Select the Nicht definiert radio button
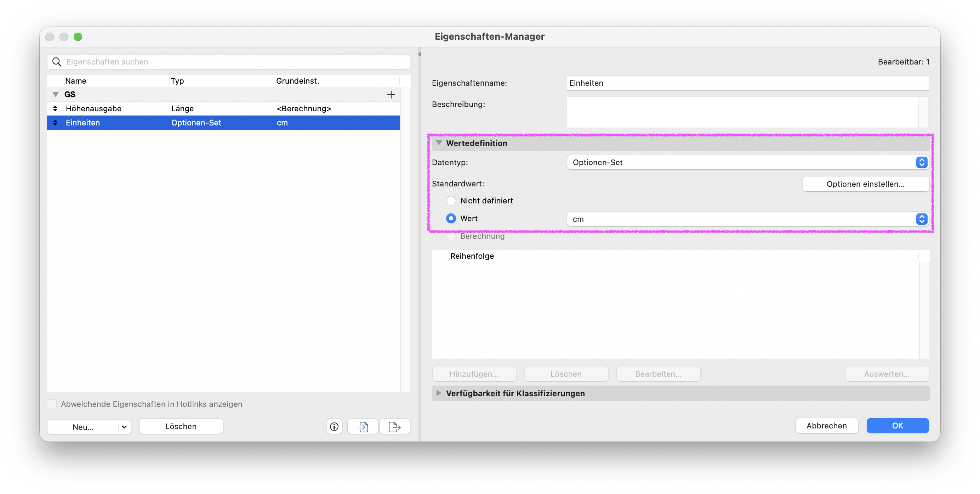The width and height of the screenshot is (980, 494). point(451,201)
